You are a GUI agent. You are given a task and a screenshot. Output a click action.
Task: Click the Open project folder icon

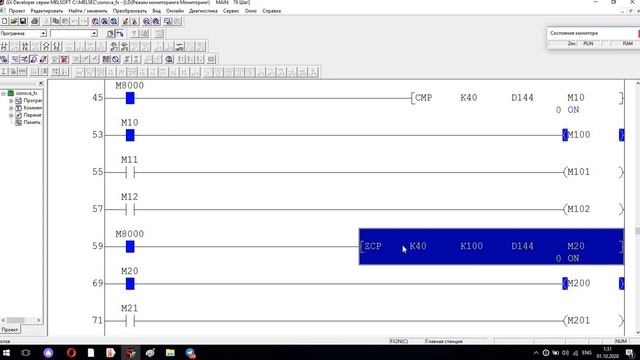click(x=14, y=21)
